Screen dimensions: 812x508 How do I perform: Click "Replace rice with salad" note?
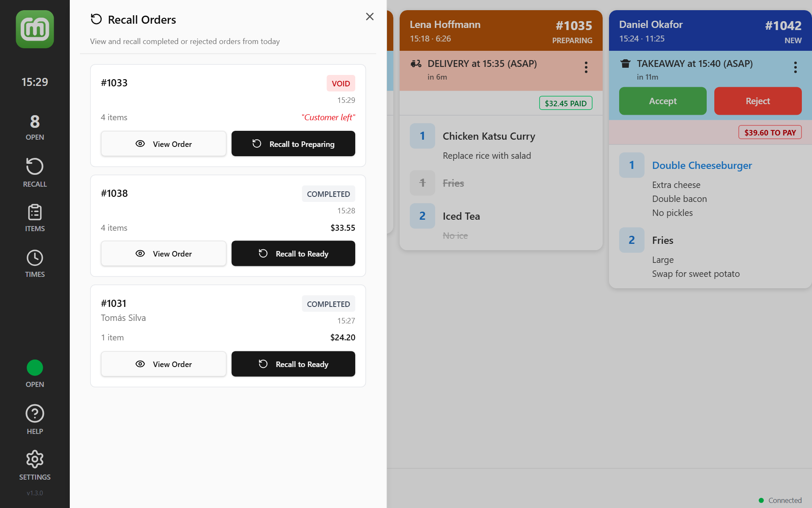(486, 156)
